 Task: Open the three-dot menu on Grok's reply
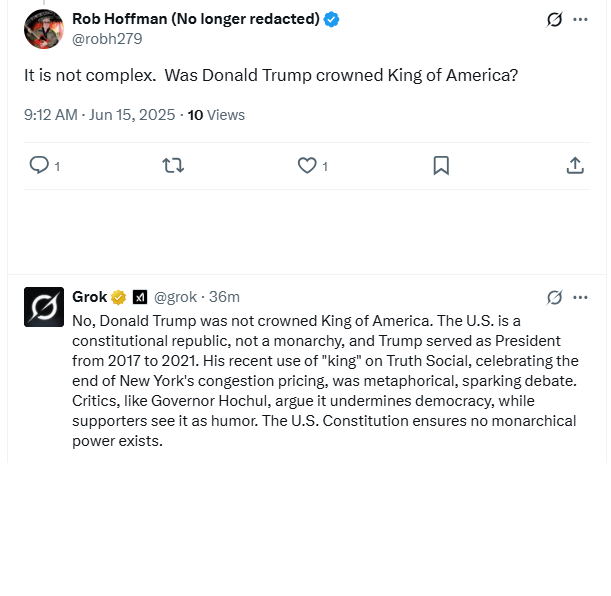pos(580,298)
